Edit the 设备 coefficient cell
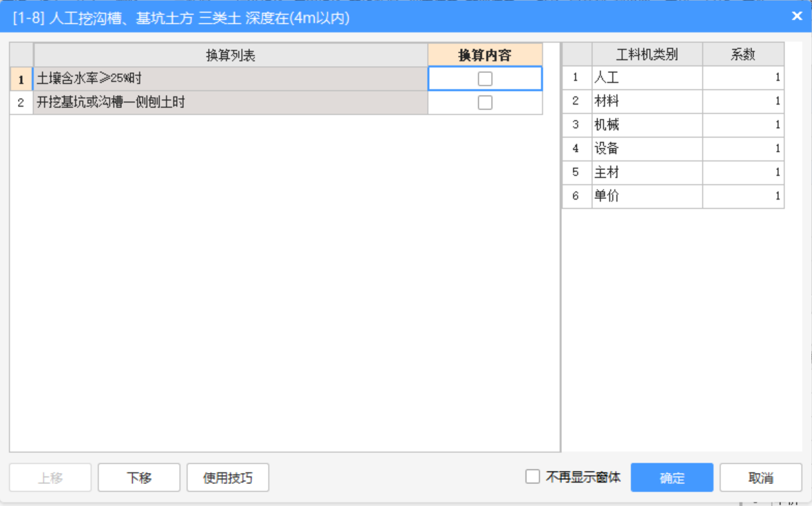 [x=742, y=149]
